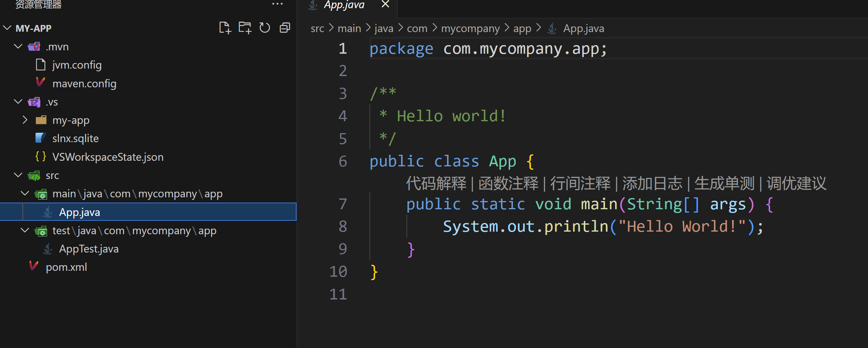Screen dimensions: 868x348
Task: Click the class name App on line 6
Action: (x=503, y=162)
